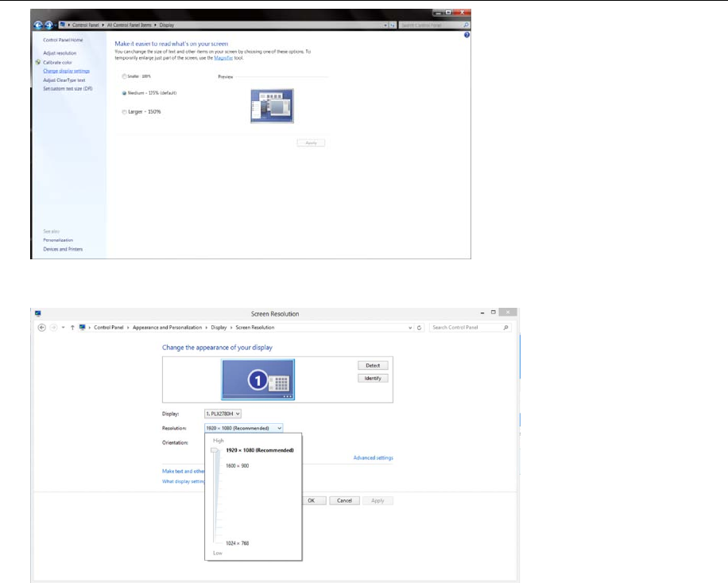Screen dimensions: 728x583
Task: Expand address bar history in Display window
Action: (385, 25)
